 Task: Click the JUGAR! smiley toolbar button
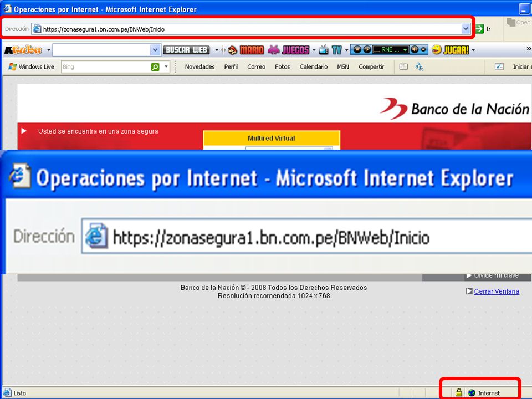coord(451,50)
